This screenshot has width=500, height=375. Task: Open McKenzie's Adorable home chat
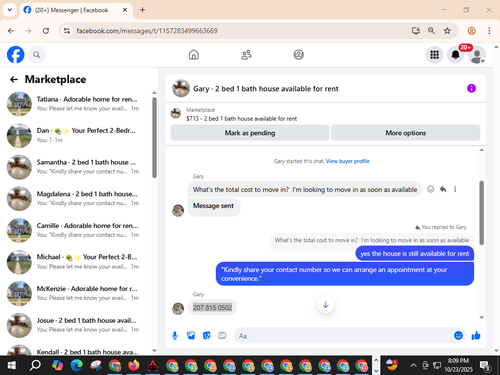(79, 293)
